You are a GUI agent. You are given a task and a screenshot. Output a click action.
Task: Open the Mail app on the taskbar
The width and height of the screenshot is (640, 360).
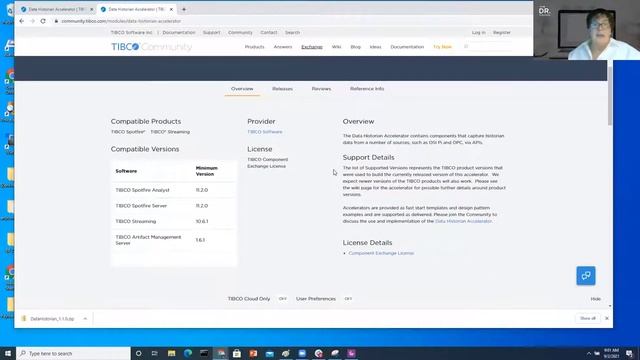click(269, 353)
